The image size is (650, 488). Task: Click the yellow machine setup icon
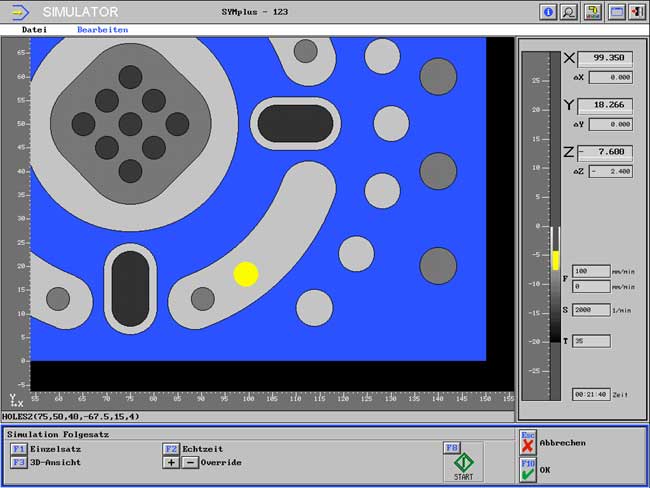[x=593, y=12]
